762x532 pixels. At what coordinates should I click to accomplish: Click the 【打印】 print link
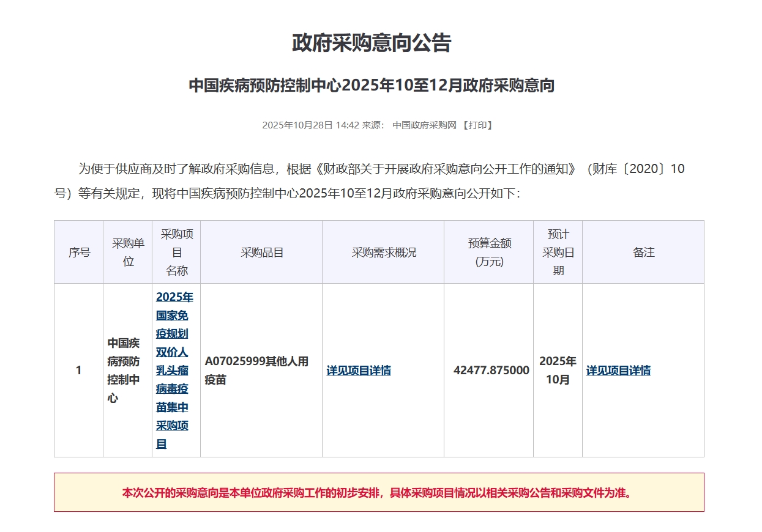[x=477, y=125]
